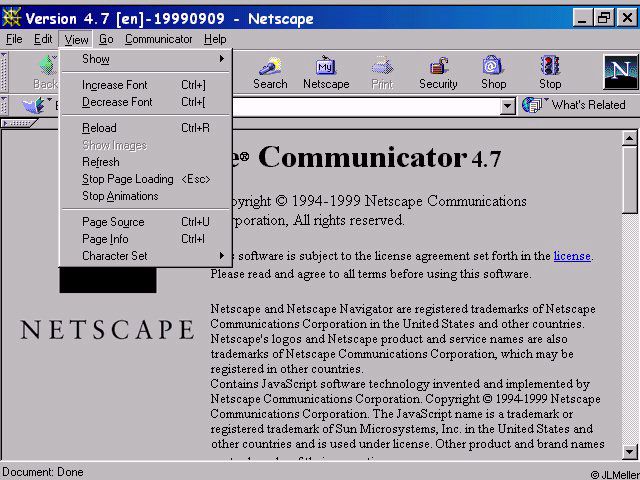Choose Decrease Font menu entry
Screen dimensions: 640x480
click(147, 102)
